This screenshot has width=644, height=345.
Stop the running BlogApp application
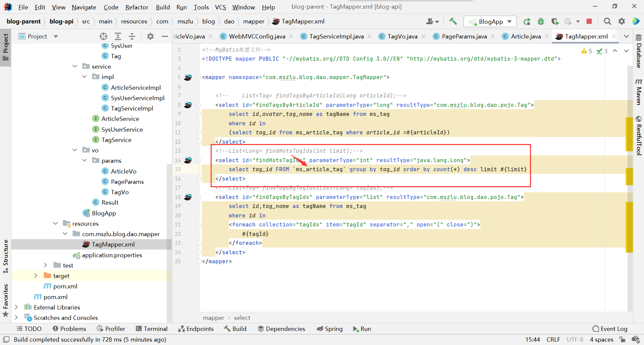click(589, 21)
